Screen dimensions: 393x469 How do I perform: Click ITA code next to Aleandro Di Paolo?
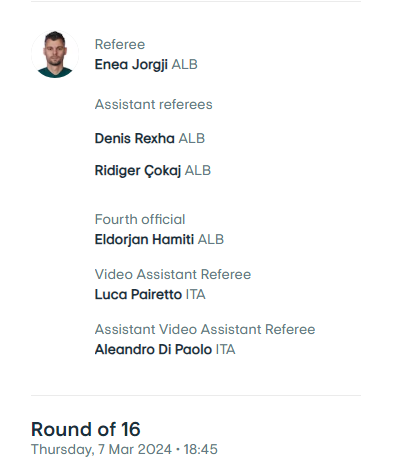[x=226, y=350]
